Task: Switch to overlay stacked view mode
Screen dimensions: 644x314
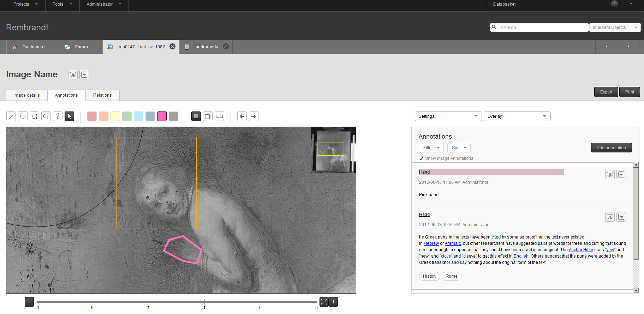Action: pyautogui.click(x=208, y=116)
